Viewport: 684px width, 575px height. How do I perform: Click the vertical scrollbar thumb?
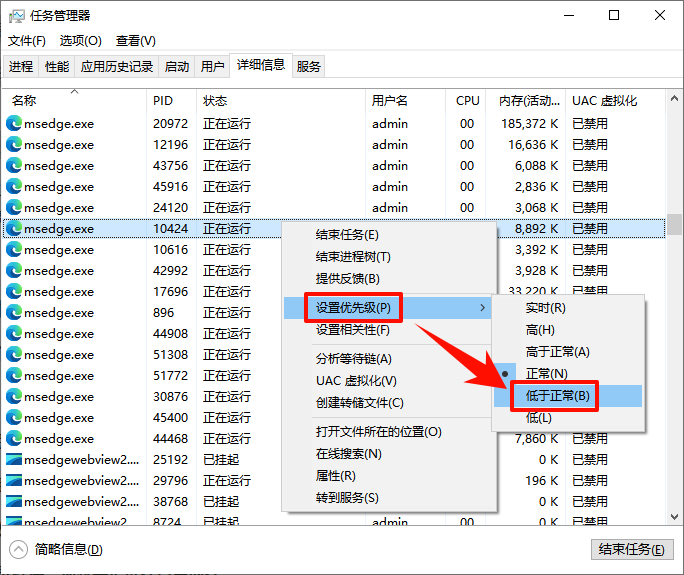click(x=674, y=224)
